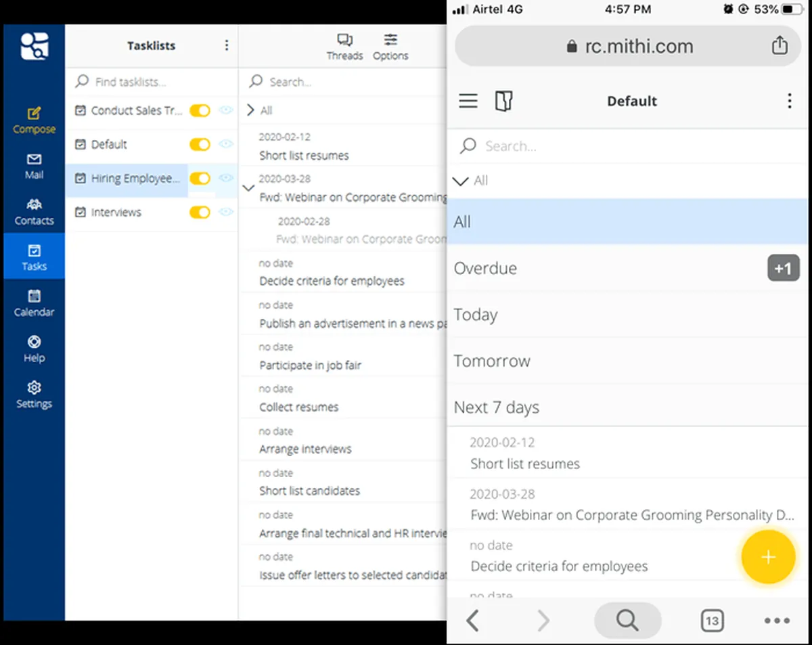Tap the yellow add task button
Viewport: 812px width, 645px height.
(x=768, y=557)
